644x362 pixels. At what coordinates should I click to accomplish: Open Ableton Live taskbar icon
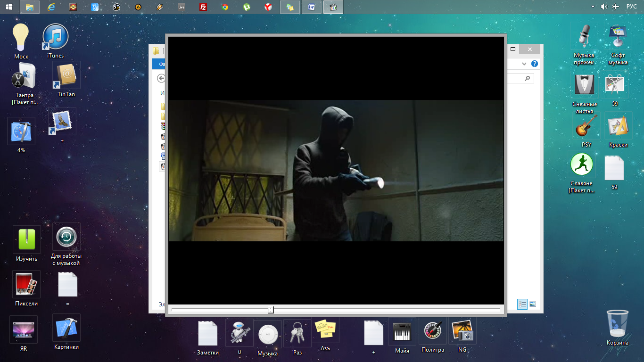[x=182, y=7]
